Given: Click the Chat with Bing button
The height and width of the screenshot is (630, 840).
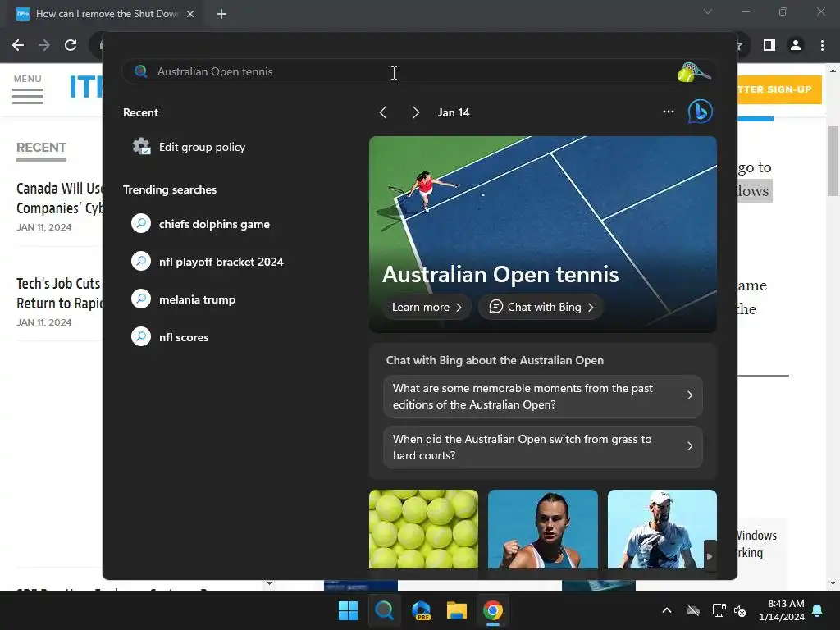Looking at the screenshot, I should pos(541,307).
